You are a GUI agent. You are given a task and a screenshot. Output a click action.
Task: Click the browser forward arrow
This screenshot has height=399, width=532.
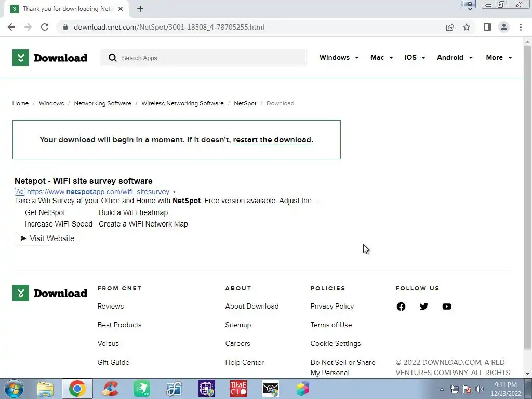(x=28, y=27)
